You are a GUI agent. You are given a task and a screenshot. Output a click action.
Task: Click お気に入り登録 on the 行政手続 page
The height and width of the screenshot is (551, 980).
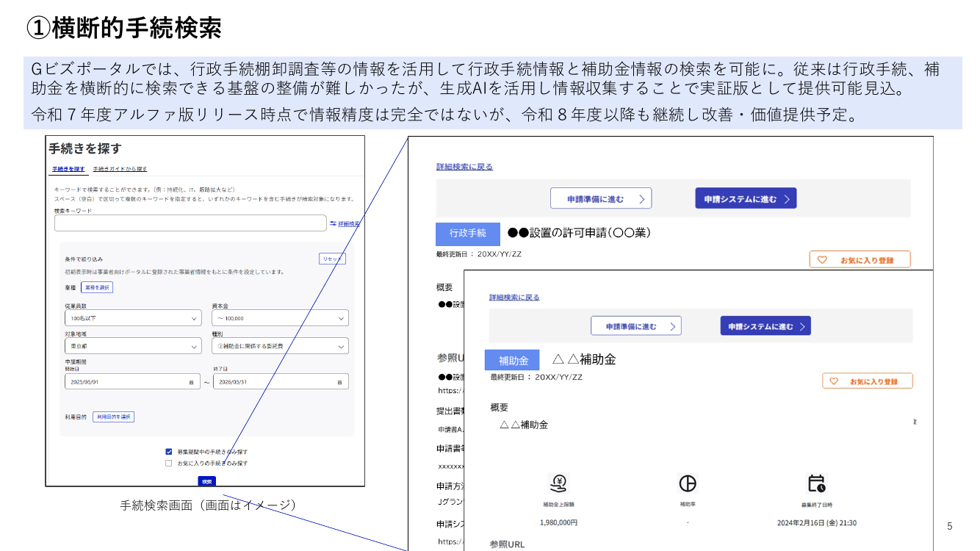point(860,259)
